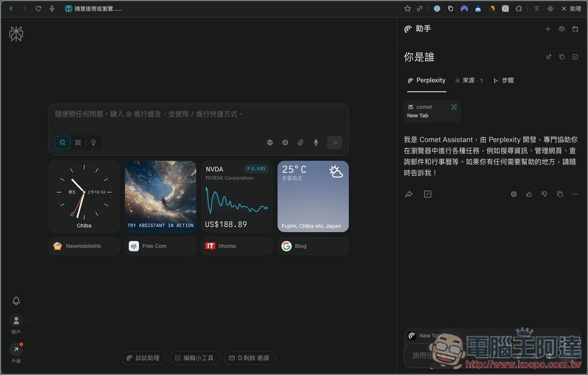Screen dimensions: 588x375
Task: Click the main question input field
Action: (198, 114)
